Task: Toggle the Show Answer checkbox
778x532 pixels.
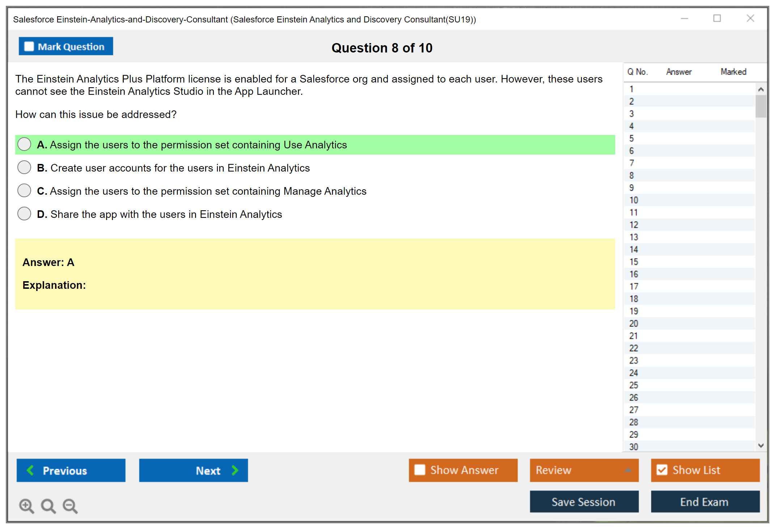Action: [x=420, y=470]
